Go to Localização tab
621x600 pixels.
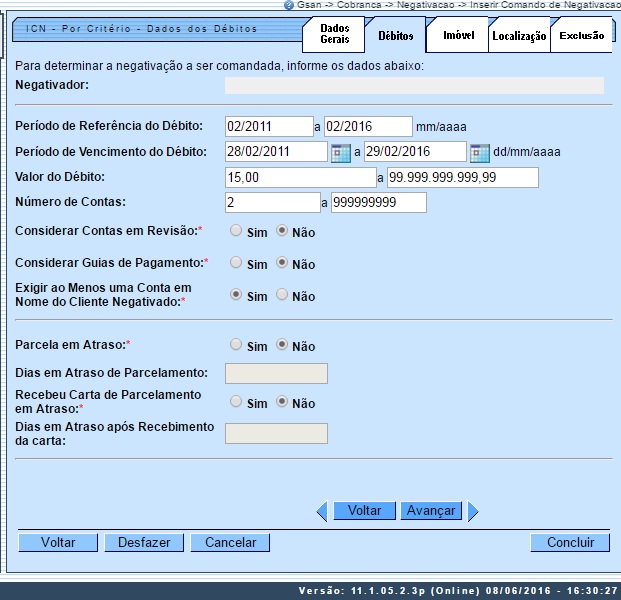click(x=518, y=36)
